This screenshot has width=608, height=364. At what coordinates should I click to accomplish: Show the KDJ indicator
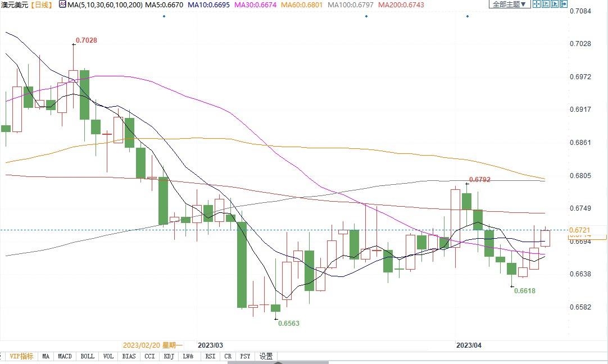[x=169, y=356]
